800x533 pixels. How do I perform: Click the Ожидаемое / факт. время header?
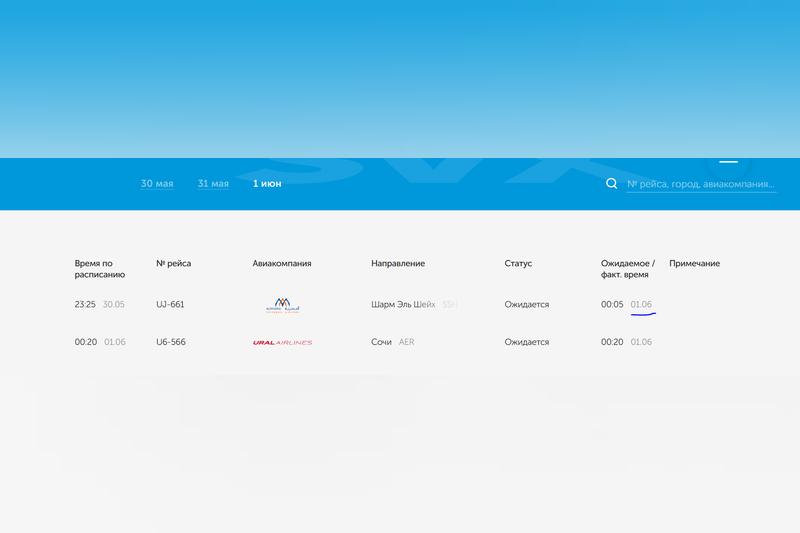pyautogui.click(x=628, y=268)
